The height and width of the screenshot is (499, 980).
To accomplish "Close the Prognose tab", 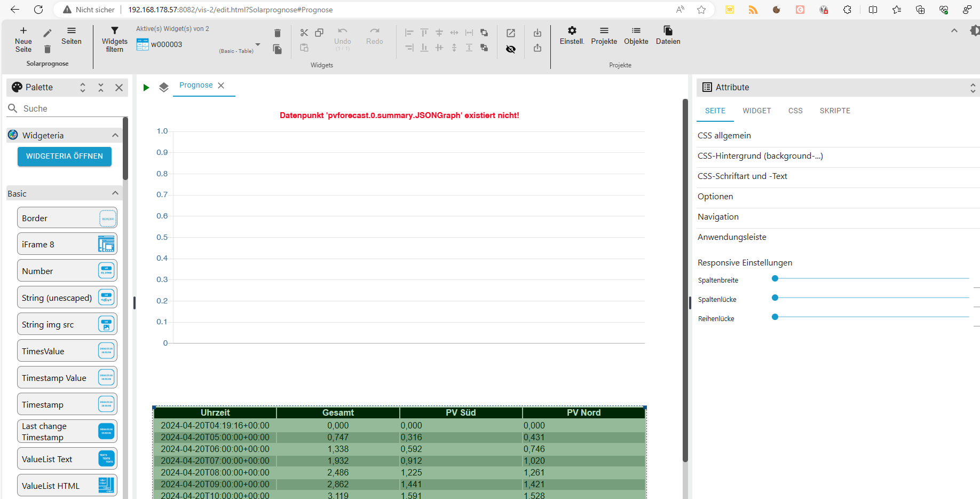I will (x=221, y=85).
